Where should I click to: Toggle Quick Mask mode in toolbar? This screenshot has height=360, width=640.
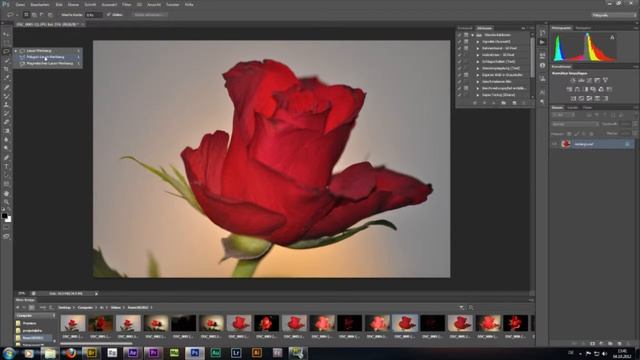click(6, 228)
